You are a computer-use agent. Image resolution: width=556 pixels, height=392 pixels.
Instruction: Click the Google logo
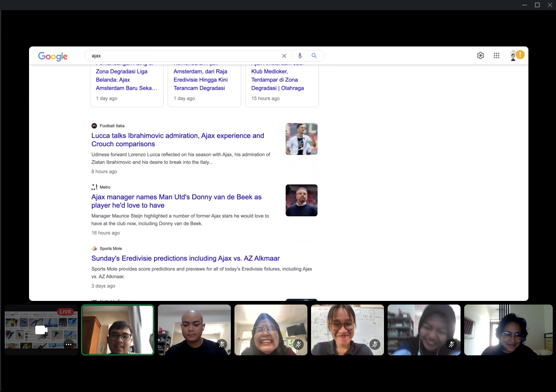pyautogui.click(x=53, y=56)
